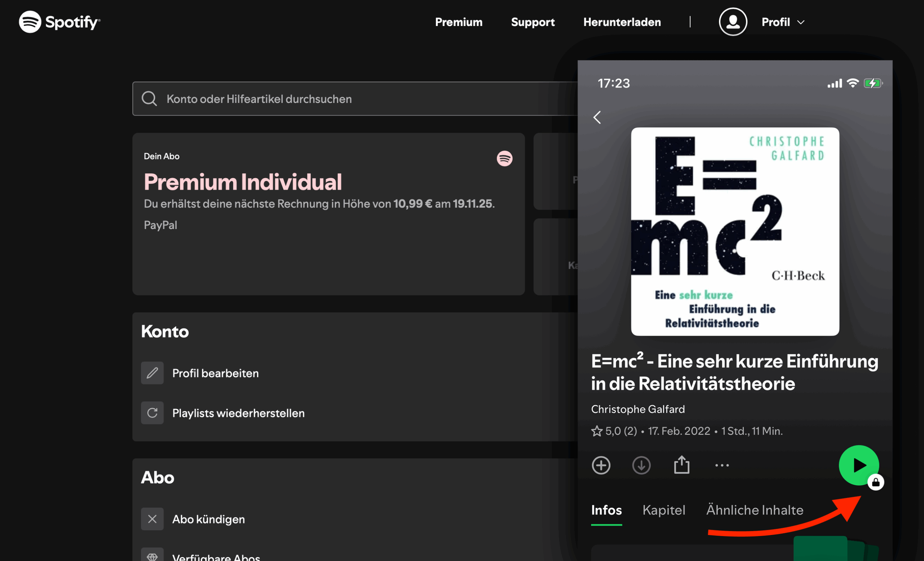The width and height of the screenshot is (924, 561).
Task: Tap the lock badge on play button
Action: [x=876, y=482]
